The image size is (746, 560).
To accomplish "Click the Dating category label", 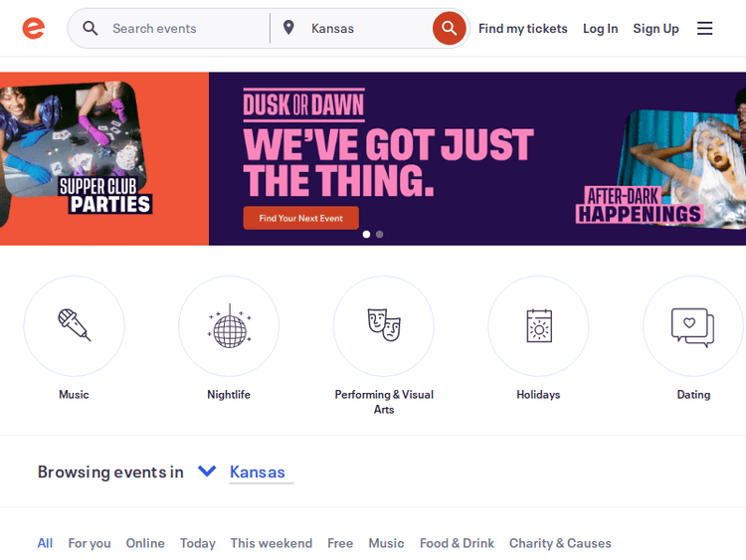I will [693, 395].
